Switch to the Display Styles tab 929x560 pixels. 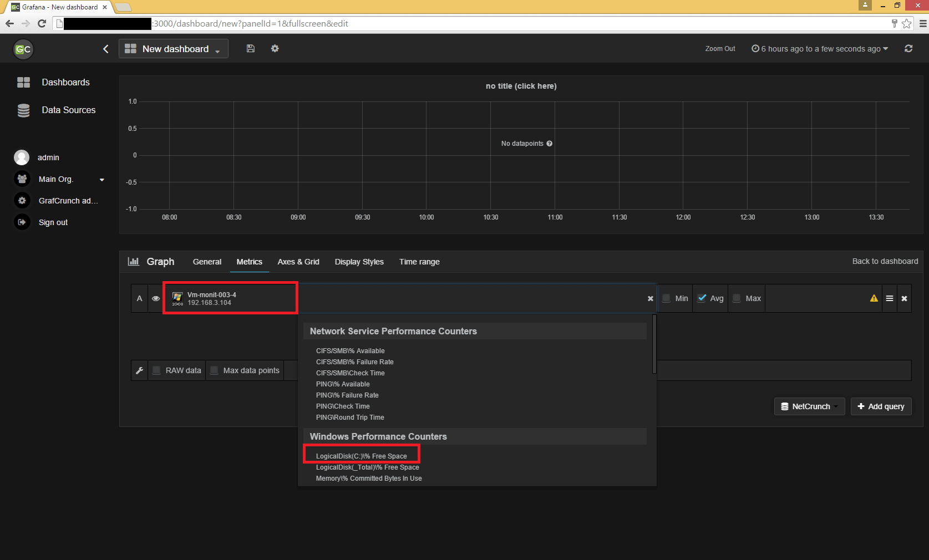point(359,262)
